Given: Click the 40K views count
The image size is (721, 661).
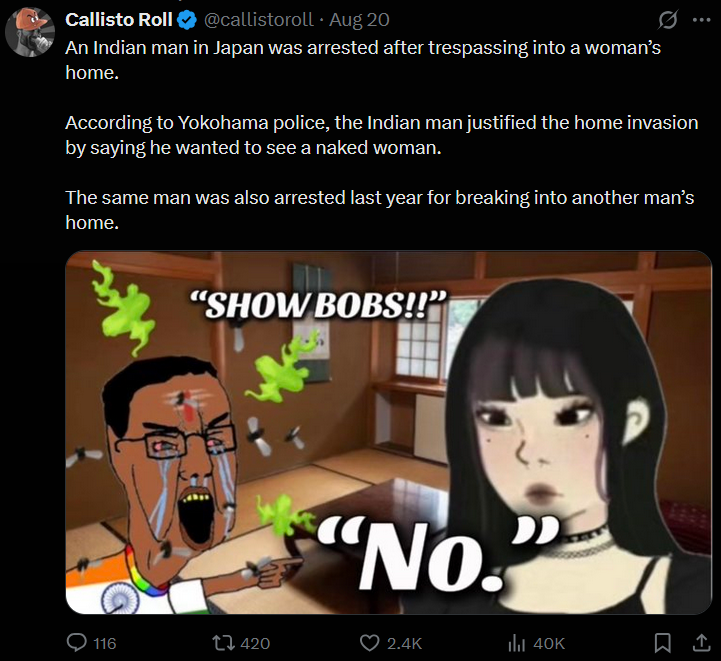Looking at the screenshot, I should [549, 644].
